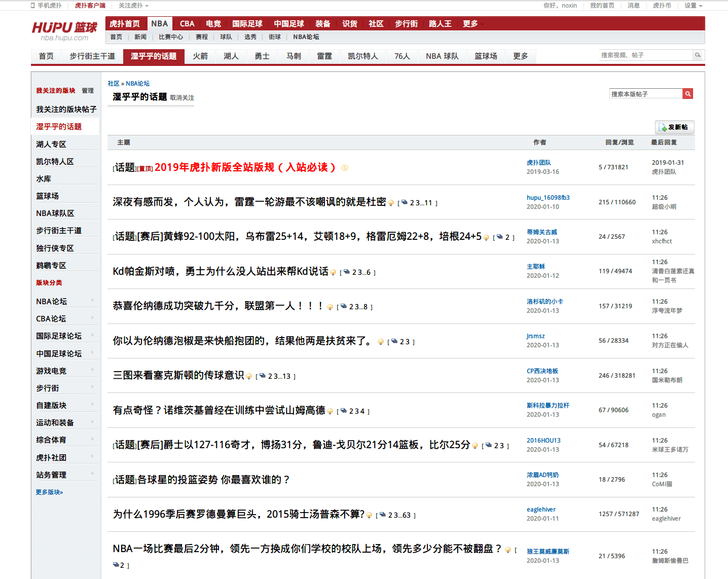
Task: Click the 取消关注 unfollow link
Action: click(x=183, y=97)
